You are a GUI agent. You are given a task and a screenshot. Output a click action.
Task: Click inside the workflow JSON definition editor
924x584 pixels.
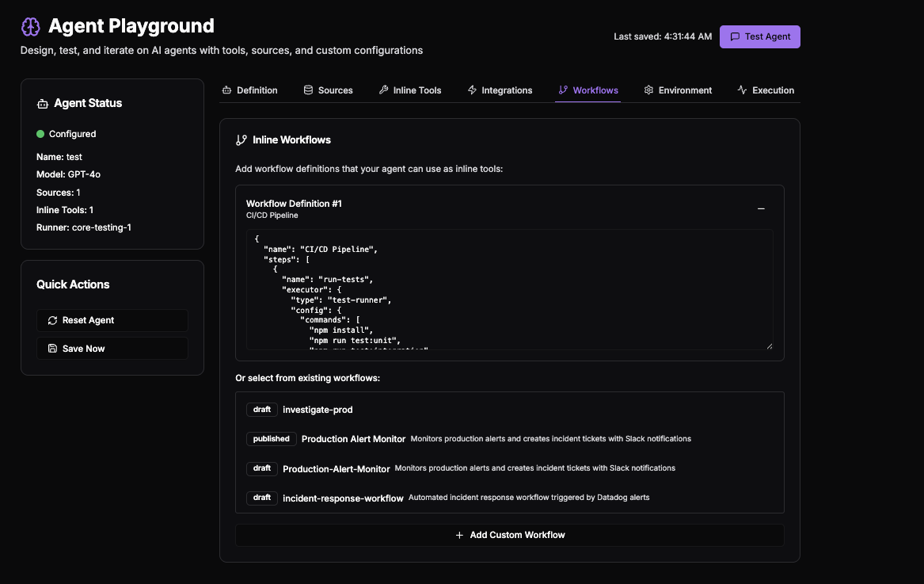pos(510,290)
